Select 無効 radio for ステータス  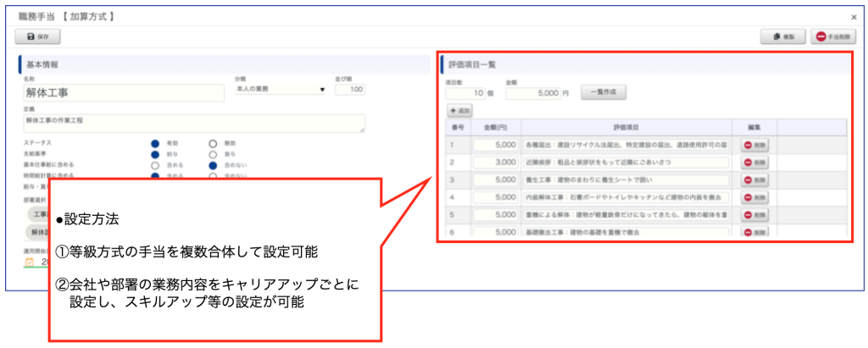pyautogui.click(x=213, y=144)
